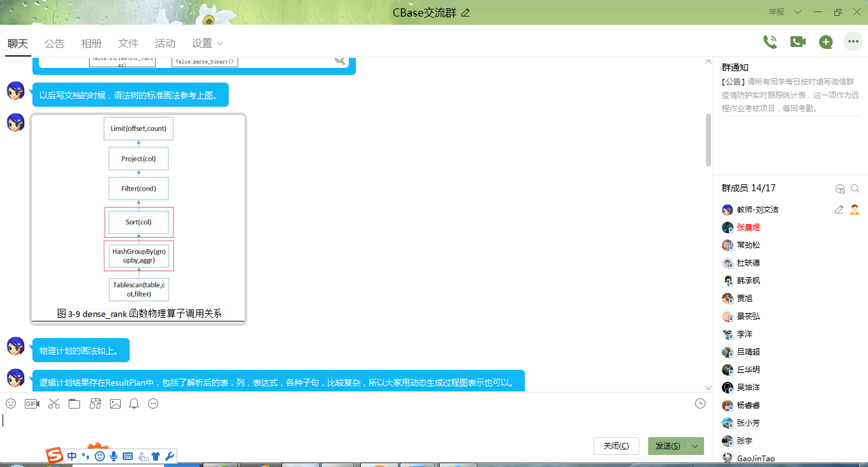Open the emoji picker in chat toolbar
868x467 pixels.
click(11, 403)
